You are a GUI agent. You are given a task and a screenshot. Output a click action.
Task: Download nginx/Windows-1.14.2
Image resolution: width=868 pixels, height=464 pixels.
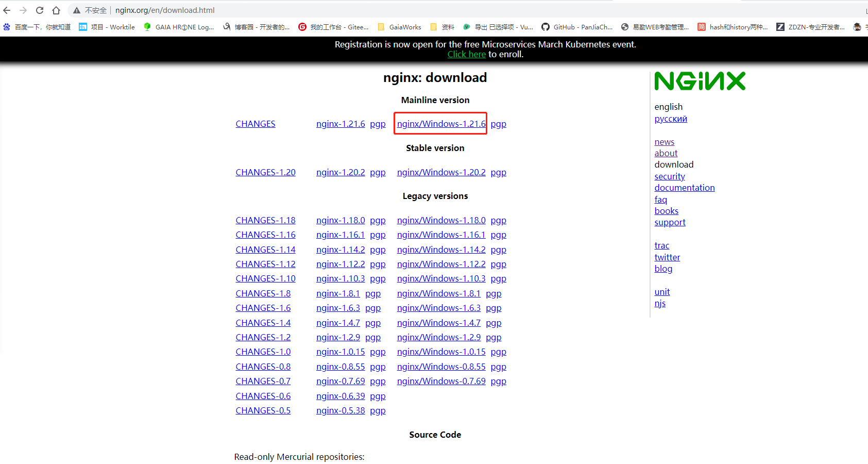tap(441, 250)
